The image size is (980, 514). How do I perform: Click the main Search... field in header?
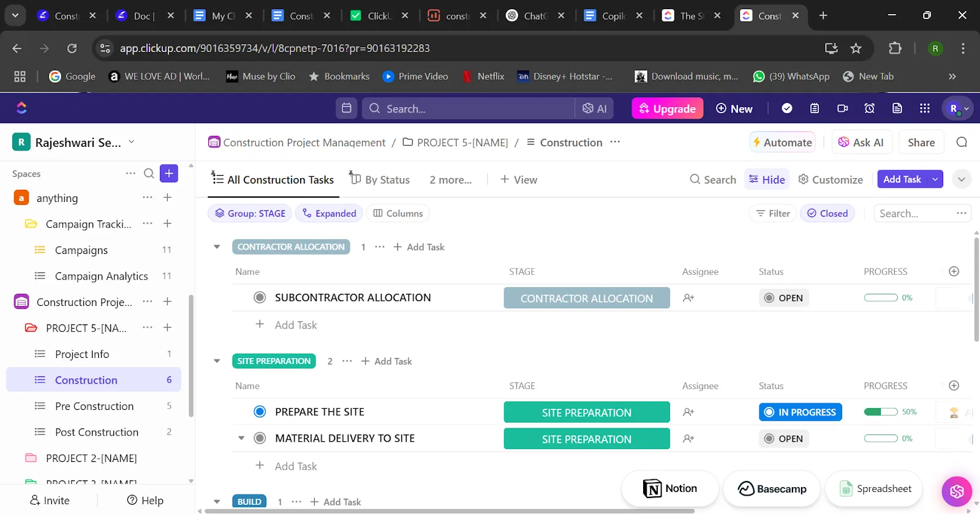469,108
